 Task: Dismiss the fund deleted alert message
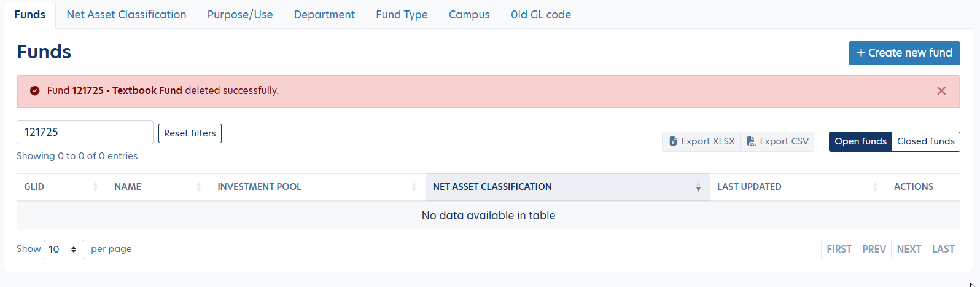(x=941, y=91)
